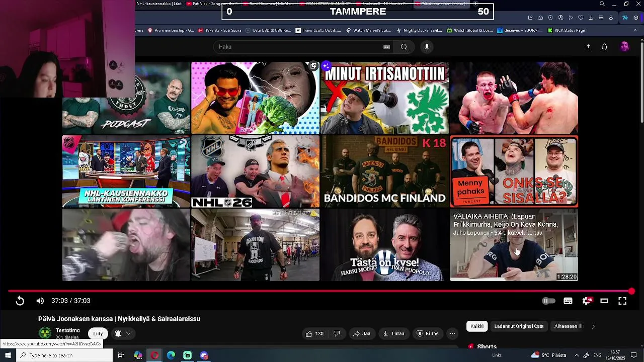Mute the video with the speaker icon
Screen dimensions: 644x362
point(40,301)
